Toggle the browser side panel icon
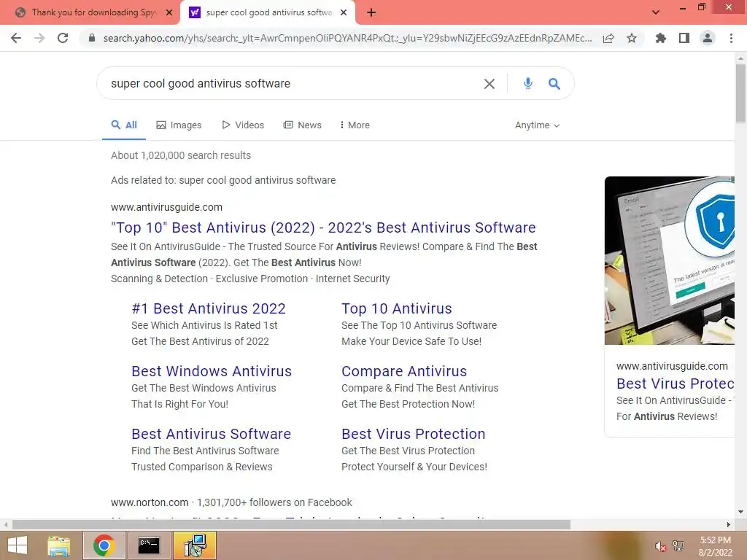The height and width of the screenshot is (560, 747). 684,38
